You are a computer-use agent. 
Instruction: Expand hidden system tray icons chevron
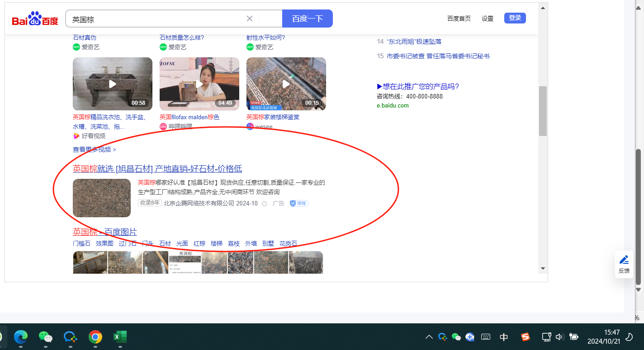point(429,337)
